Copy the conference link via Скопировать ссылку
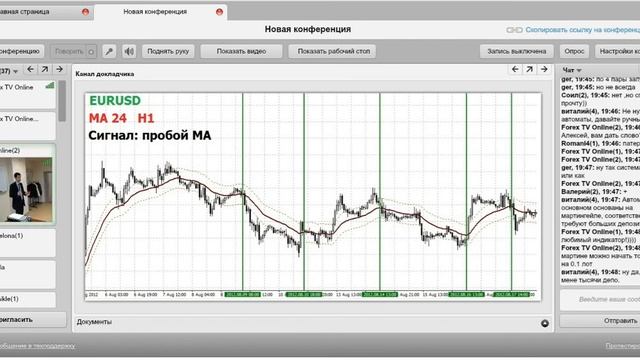The width and height of the screenshot is (640, 360). pos(582,30)
